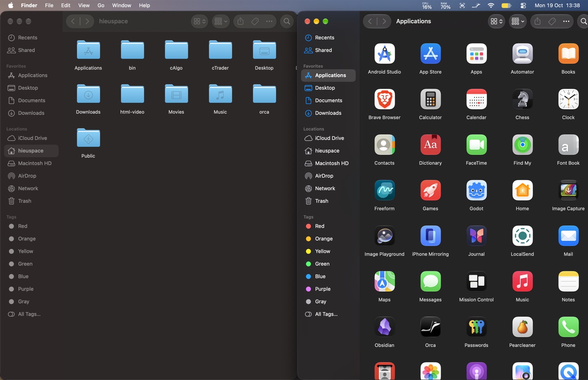Select the Public folder in hieuspace window
This screenshot has width=588, height=380.
pyautogui.click(x=88, y=138)
